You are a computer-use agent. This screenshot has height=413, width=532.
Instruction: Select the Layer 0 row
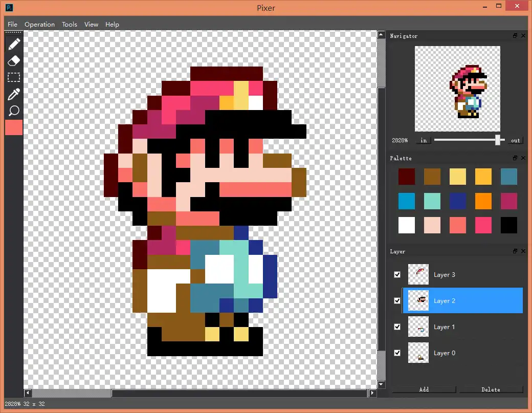(x=463, y=353)
